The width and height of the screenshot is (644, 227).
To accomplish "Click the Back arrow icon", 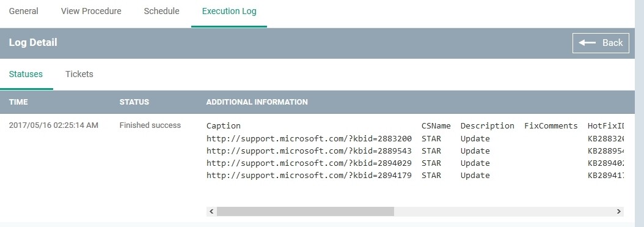I will tap(587, 43).
